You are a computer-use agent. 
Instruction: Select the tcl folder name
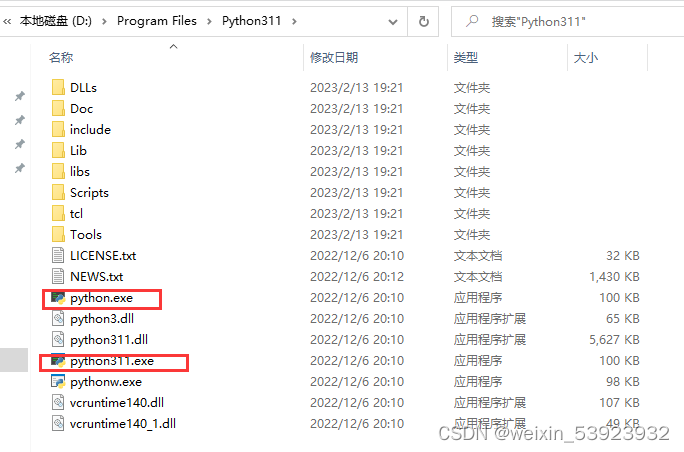tap(76, 213)
